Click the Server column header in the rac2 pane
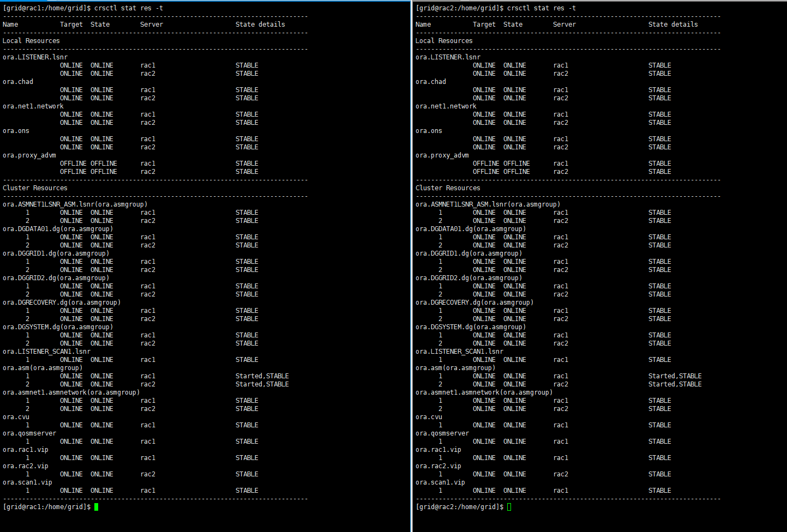 click(564, 25)
